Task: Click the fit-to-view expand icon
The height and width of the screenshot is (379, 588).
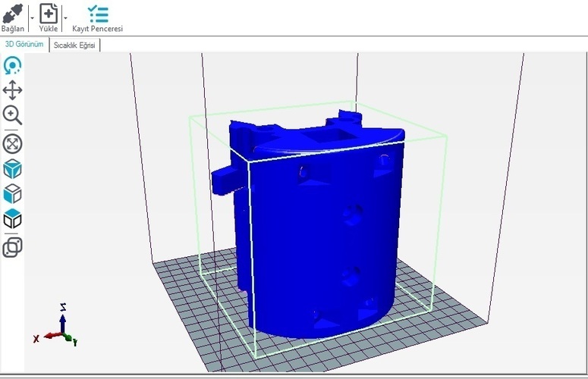Action: [12, 144]
